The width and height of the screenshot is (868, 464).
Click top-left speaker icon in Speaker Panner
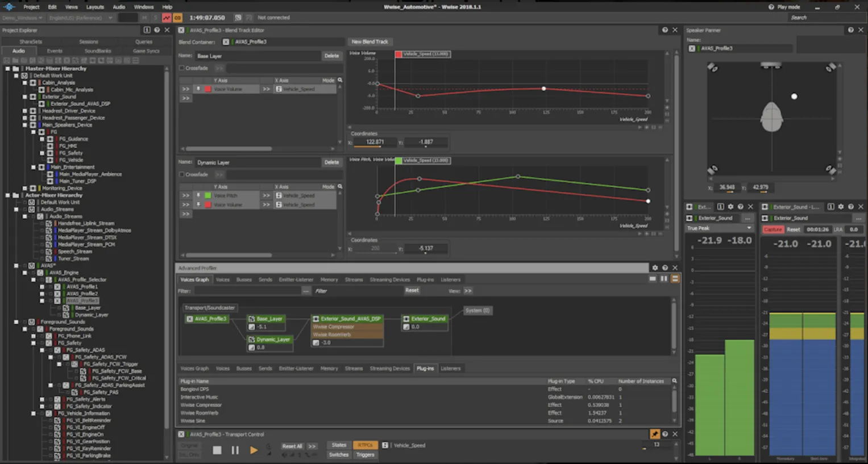[x=712, y=68]
